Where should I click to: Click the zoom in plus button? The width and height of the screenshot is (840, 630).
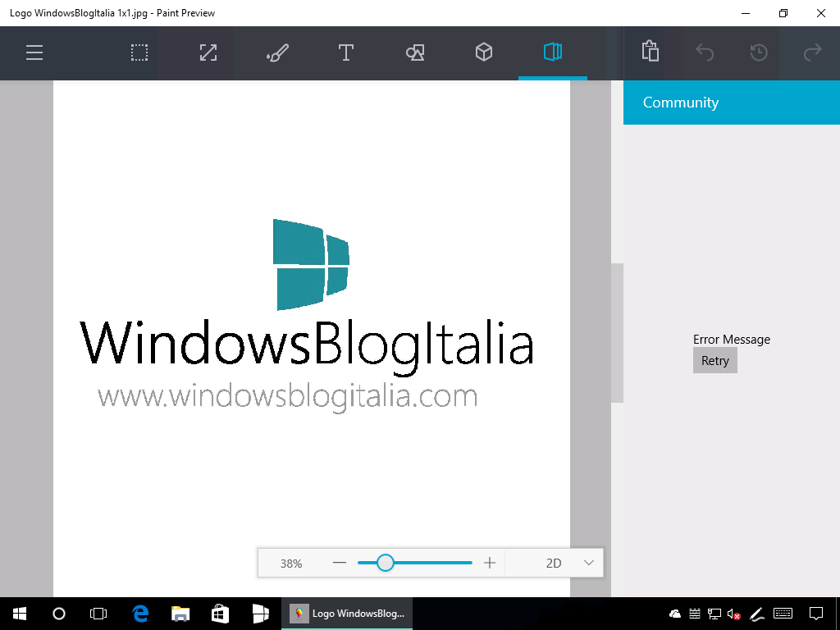[x=489, y=563]
